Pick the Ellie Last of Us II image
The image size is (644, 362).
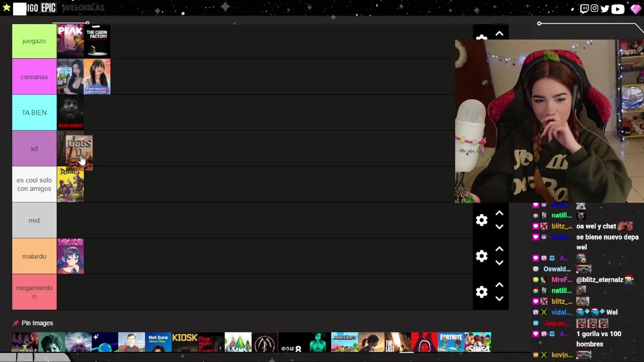[x=371, y=342]
